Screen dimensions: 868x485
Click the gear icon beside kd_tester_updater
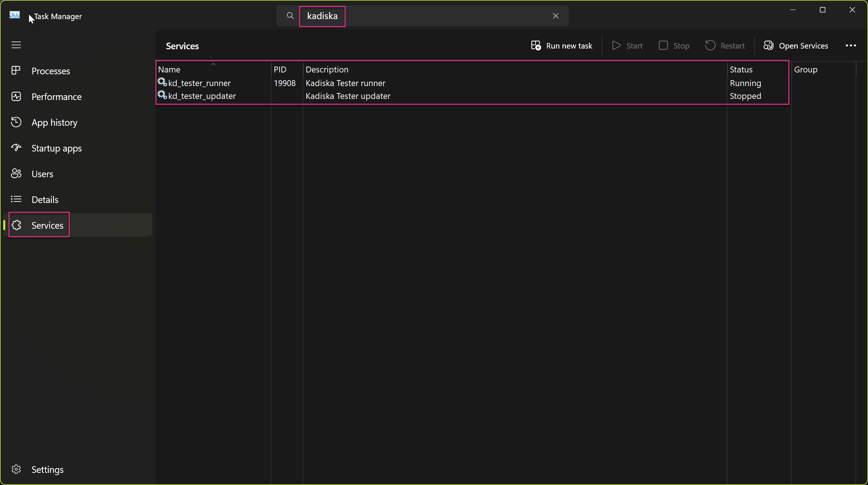point(162,95)
